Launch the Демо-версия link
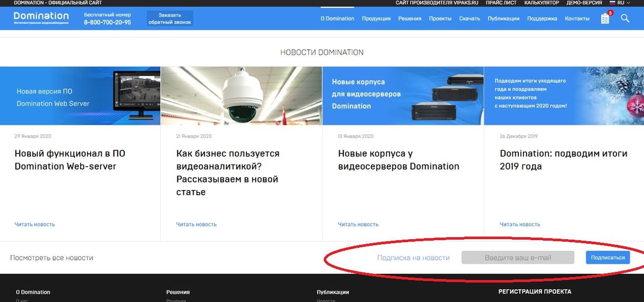Screen dimensions: 644x302 click(x=584, y=3)
